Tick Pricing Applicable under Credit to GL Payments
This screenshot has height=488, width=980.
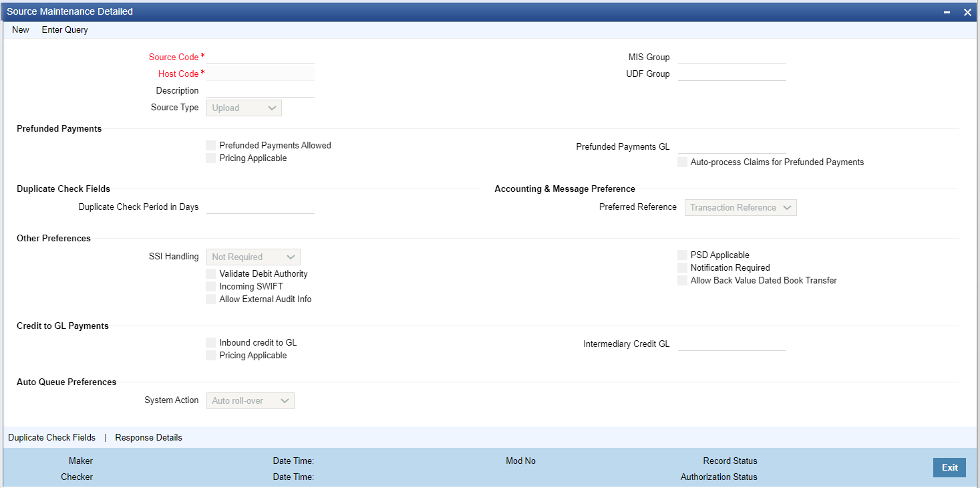tap(211, 355)
